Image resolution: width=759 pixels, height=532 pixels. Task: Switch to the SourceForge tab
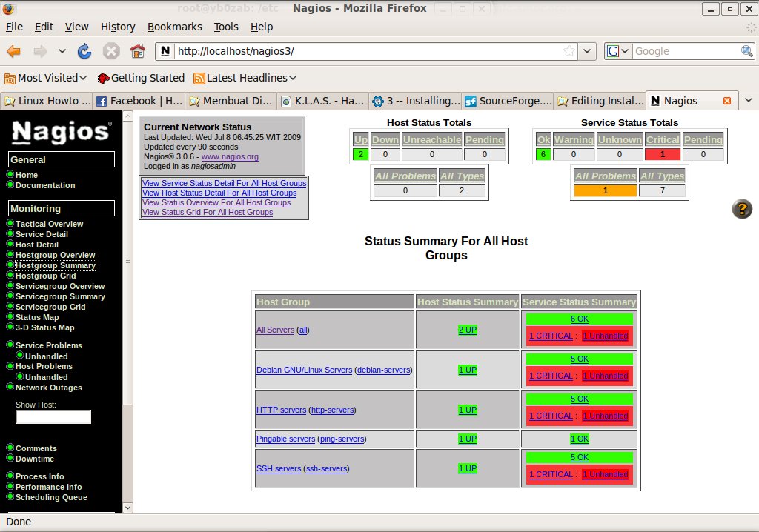click(508, 101)
